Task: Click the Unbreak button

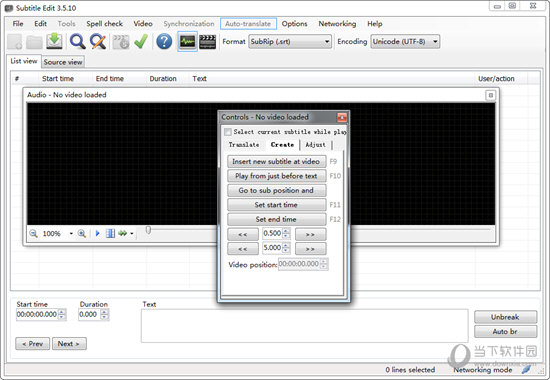Action: (x=505, y=317)
